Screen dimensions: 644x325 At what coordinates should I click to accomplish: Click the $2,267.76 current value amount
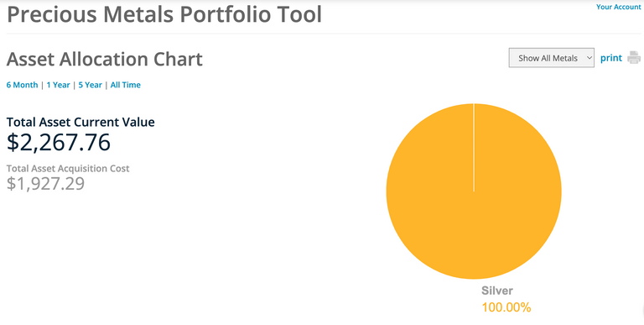click(x=59, y=142)
